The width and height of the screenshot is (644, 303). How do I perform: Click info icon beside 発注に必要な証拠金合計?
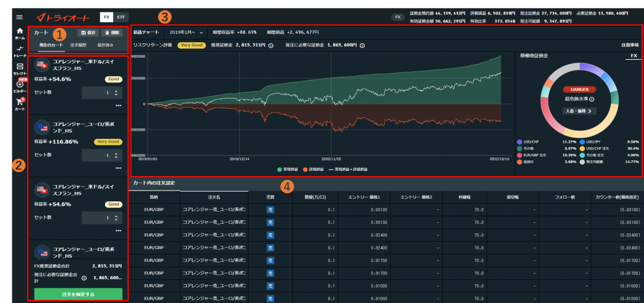tap(84, 278)
